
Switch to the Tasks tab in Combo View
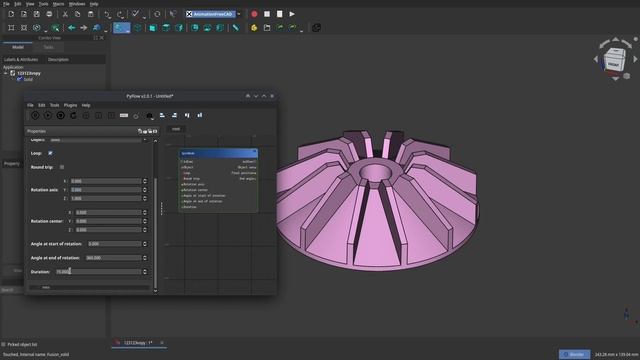click(49, 47)
